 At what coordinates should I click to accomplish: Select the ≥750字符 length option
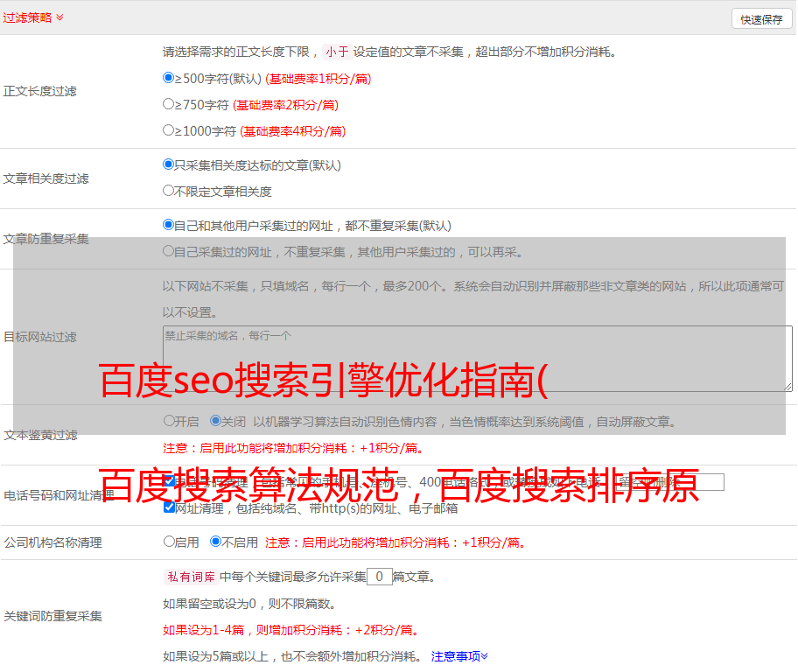coord(169,104)
